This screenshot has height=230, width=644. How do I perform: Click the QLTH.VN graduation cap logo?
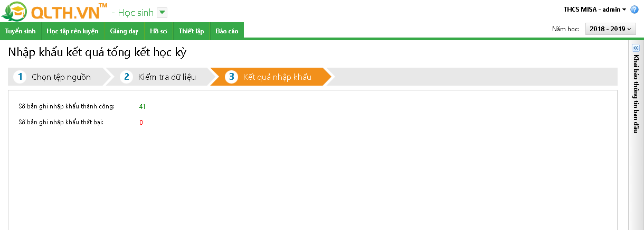(x=15, y=12)
